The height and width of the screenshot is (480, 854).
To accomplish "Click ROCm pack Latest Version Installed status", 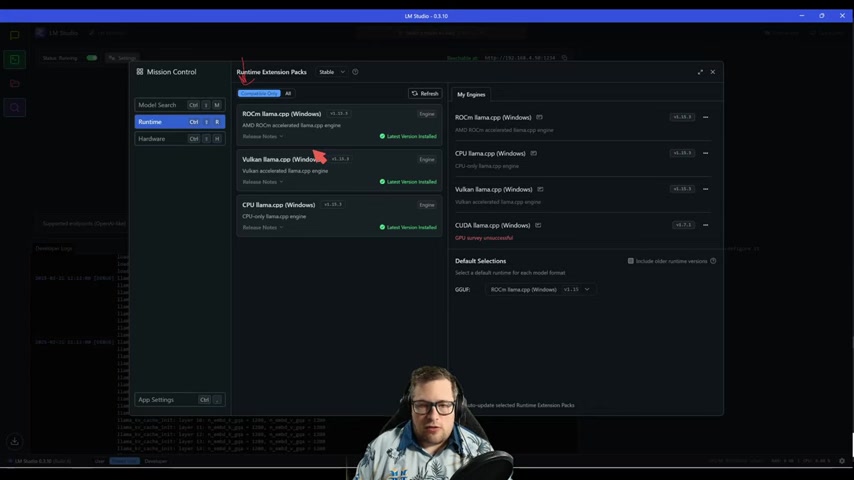I will coord(408,137).
